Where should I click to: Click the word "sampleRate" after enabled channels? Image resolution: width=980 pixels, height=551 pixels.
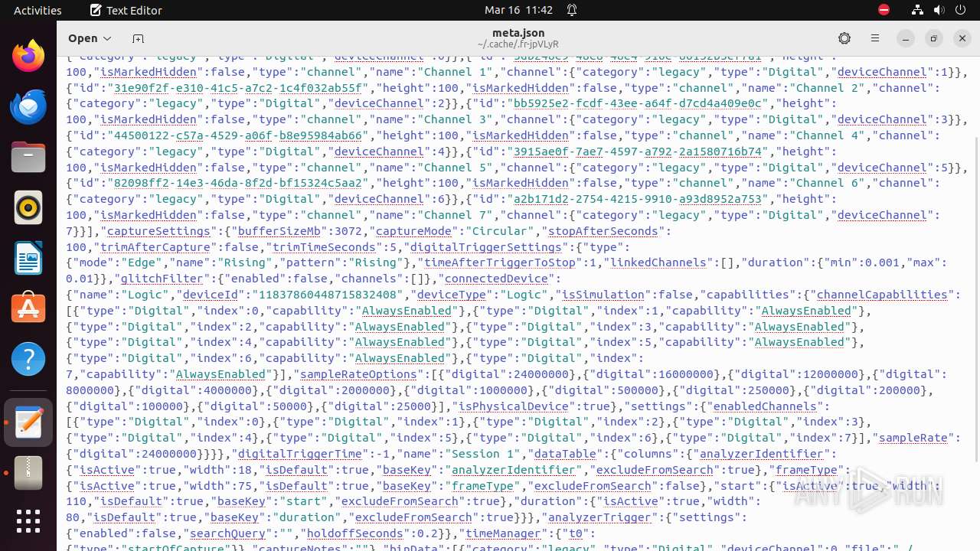[x=913, y=438]
